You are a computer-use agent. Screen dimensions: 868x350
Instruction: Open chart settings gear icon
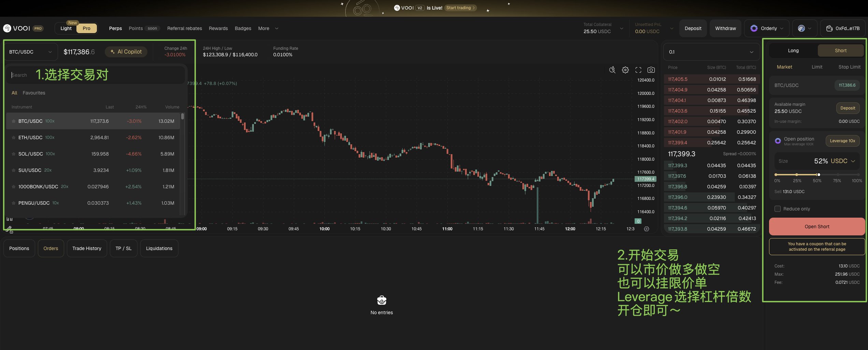click(x=625, y=70)
